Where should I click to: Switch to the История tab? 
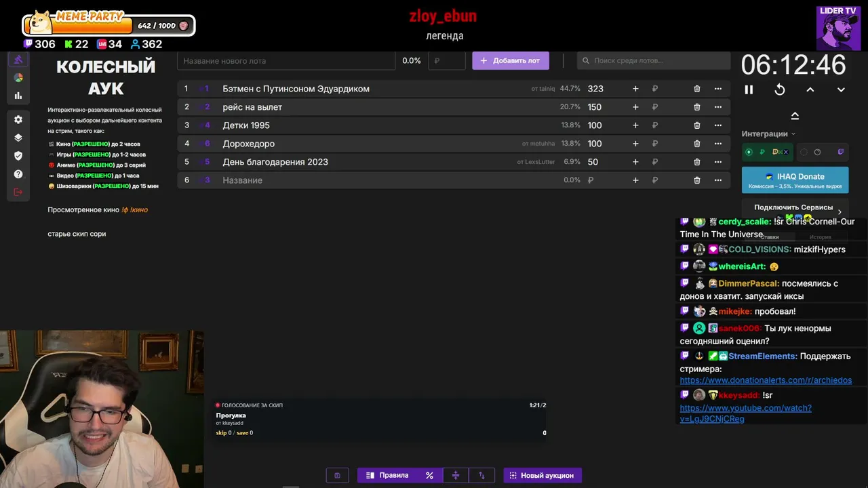point(820,237)
